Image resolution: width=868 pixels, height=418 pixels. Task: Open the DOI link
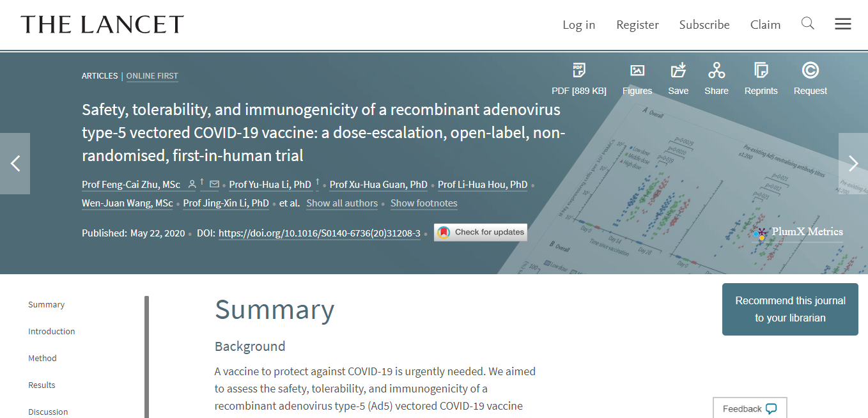320,233
